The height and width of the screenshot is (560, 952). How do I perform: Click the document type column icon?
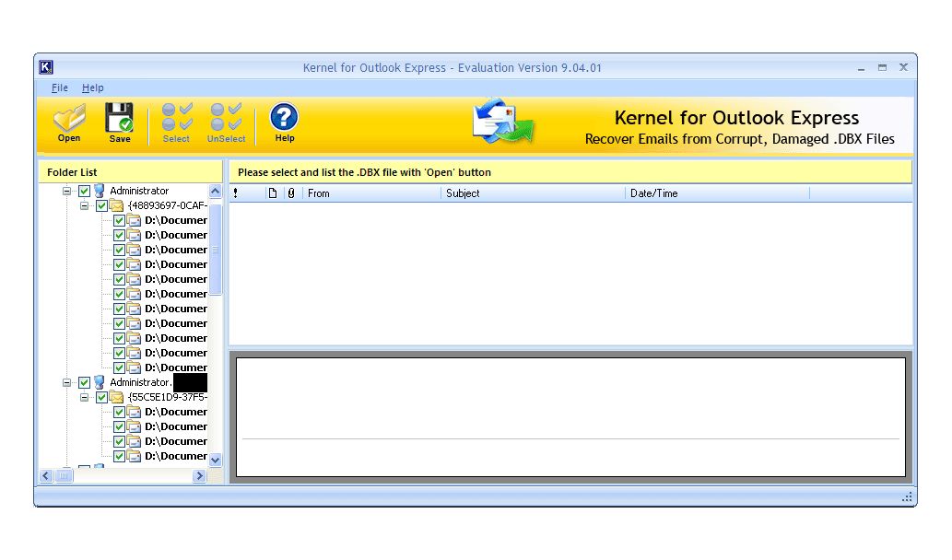click(273, 193)
